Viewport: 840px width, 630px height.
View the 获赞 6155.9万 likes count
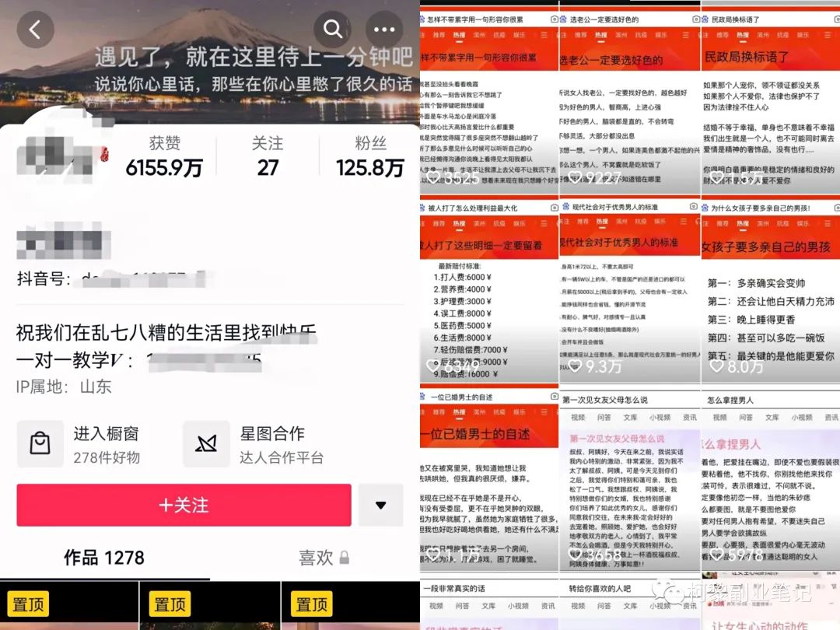tap(164, 156)
